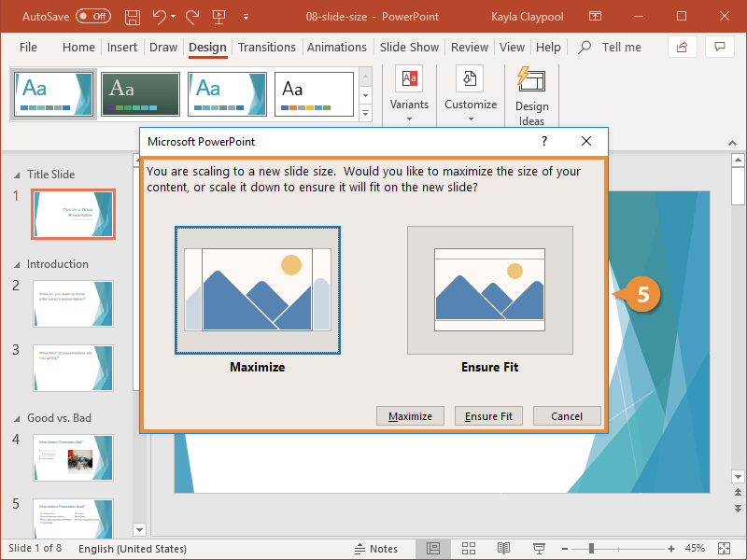Start slideshow from status bar icon
747x560 pixels.
tap(539, 548)
